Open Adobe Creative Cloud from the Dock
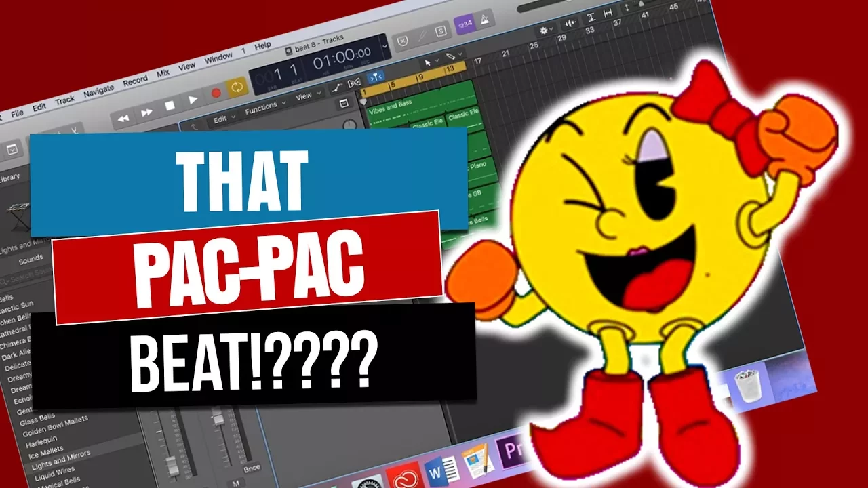 [405, 477]
